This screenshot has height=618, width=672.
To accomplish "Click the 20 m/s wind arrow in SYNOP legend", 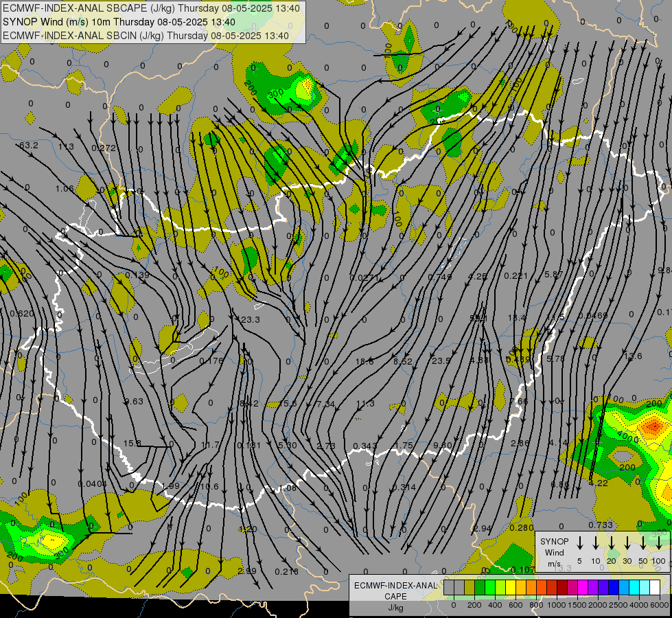I will pyautogui.click(x=611, y=542).
